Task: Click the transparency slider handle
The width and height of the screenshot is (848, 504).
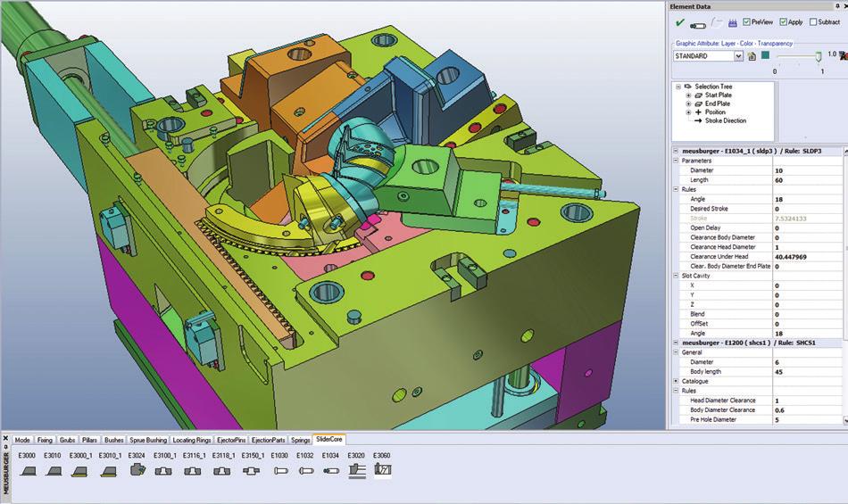Action: [819, 55]
